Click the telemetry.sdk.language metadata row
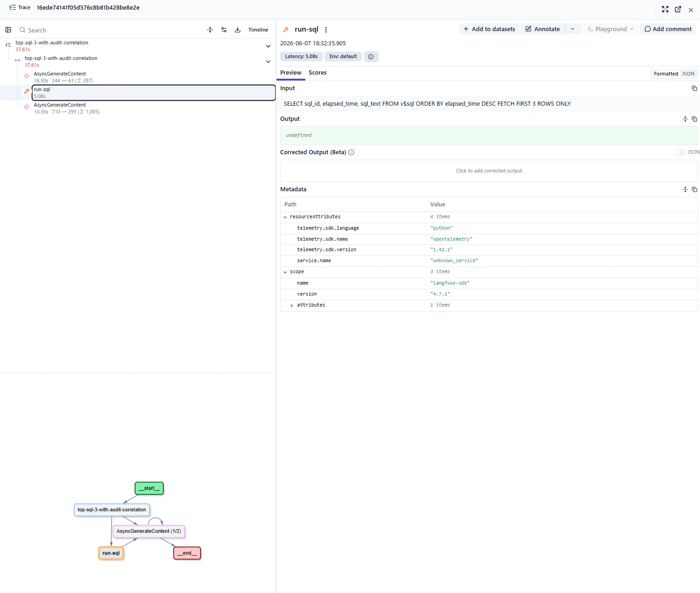 point(489,228)
